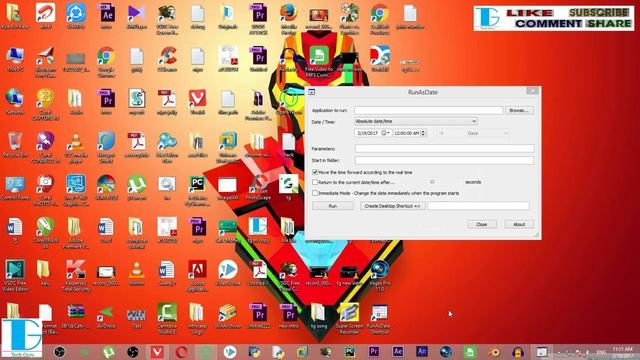
Task: Enable the Immediate Mode checkbox
Action: coord(315,193)
